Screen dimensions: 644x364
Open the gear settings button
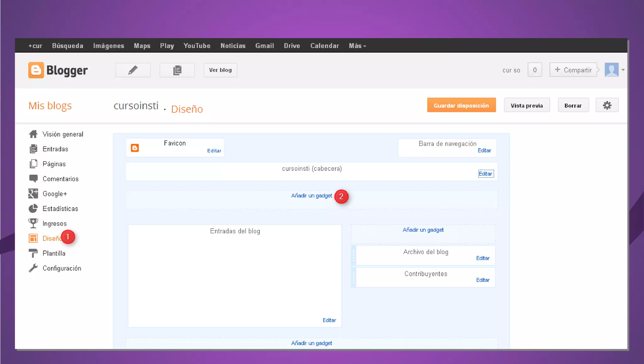pos(607,105)
